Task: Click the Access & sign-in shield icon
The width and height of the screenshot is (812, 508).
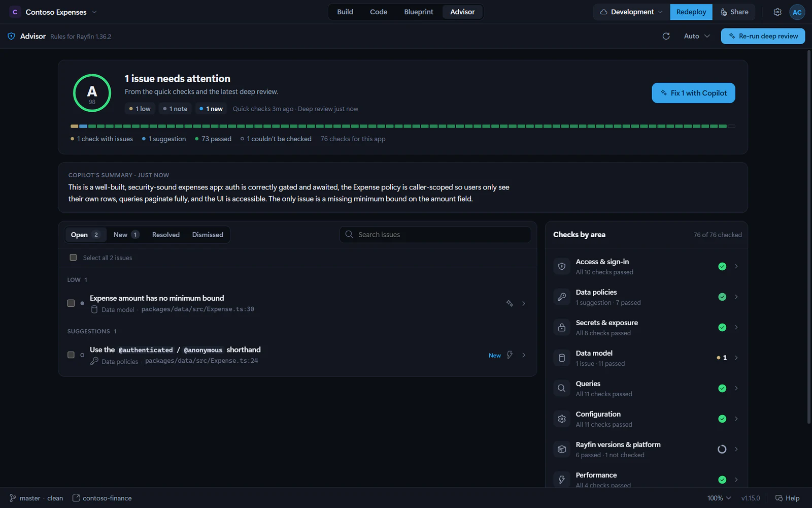Action: (562, 266)
